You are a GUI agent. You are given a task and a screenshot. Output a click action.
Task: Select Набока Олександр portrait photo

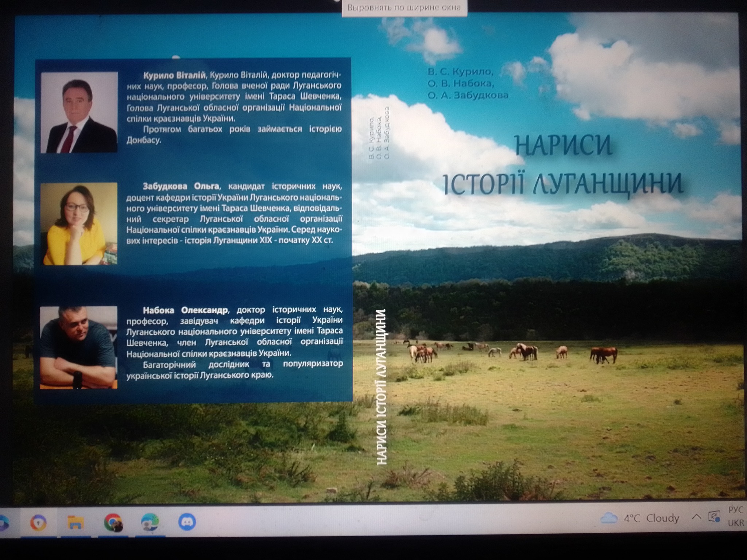coord(78,347)
